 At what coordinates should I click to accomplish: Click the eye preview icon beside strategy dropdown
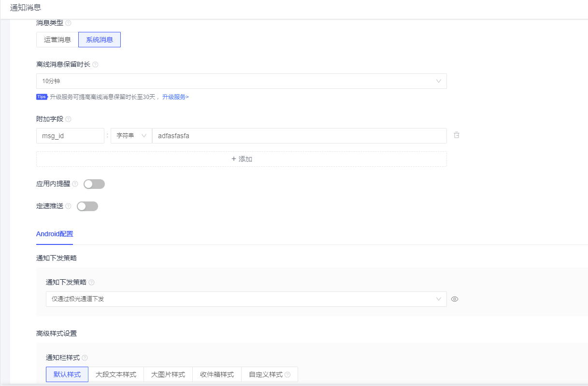coord(455,299)
